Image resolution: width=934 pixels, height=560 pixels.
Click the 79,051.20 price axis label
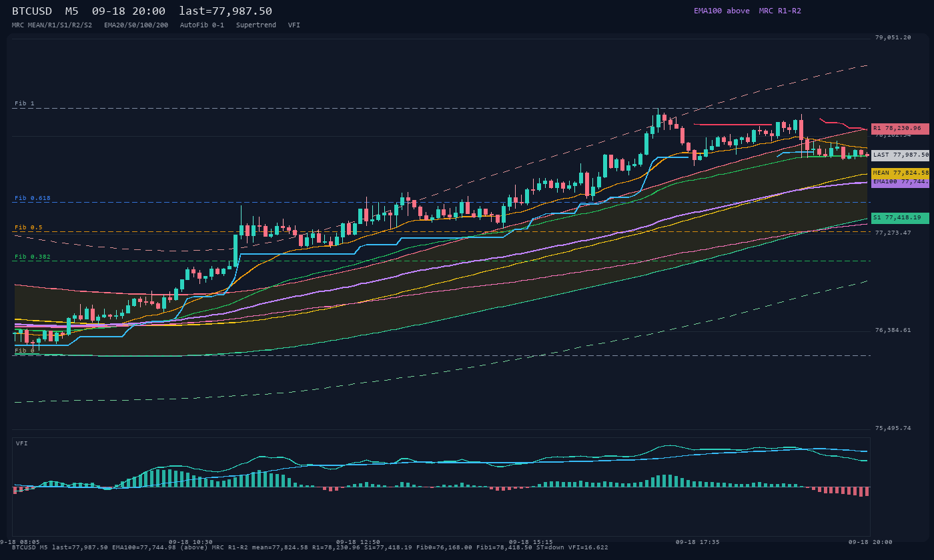click(893, 38)
